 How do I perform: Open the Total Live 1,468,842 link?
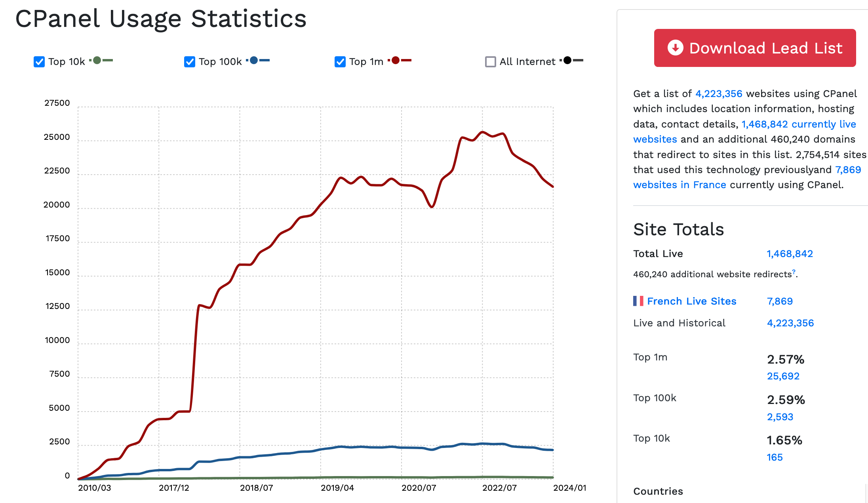point(789,253)
